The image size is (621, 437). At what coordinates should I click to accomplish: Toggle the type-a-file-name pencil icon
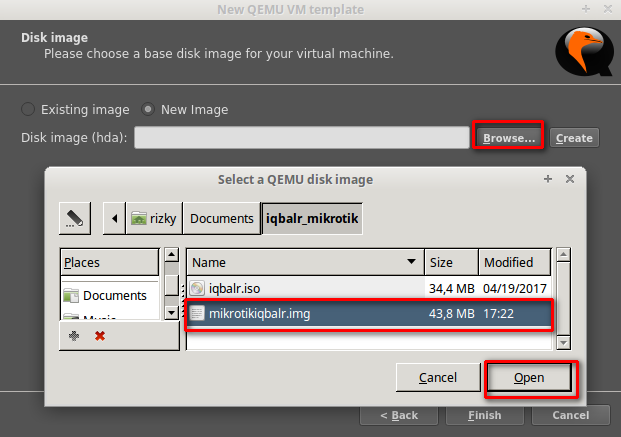coord(75,218)
